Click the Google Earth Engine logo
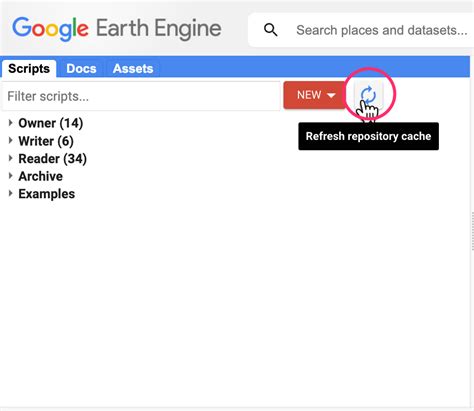This screenshot has width=474, height=411. [117, 29]
